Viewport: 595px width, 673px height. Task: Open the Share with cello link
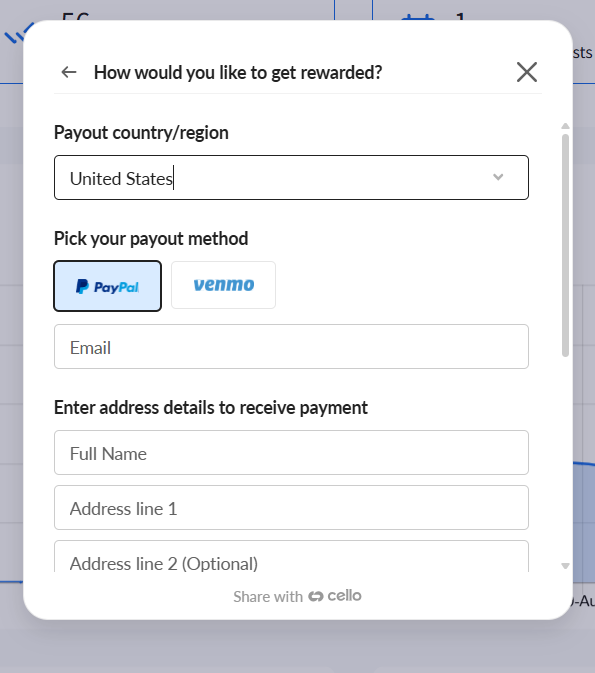click(297, 596)
